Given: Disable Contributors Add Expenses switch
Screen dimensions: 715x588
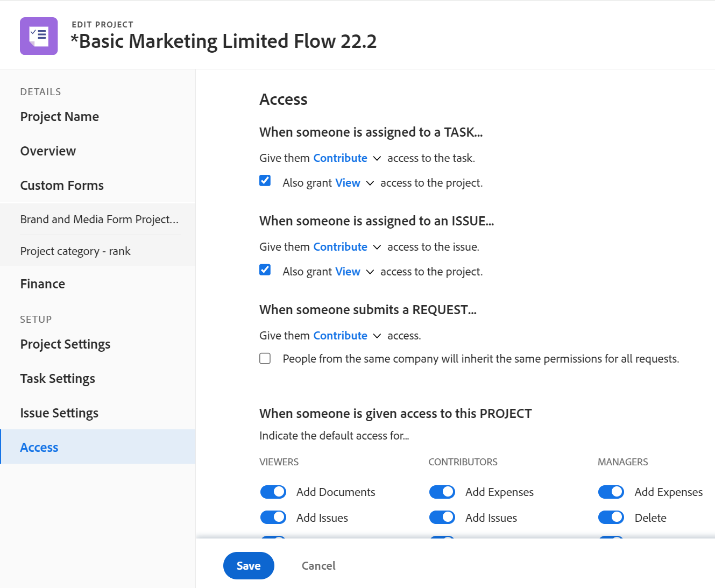Looking at the screenshot, I should [x=442, y=492].
